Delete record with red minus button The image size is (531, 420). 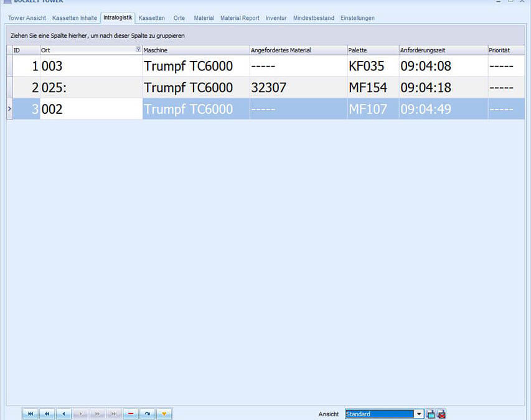(x=131, y=414)
